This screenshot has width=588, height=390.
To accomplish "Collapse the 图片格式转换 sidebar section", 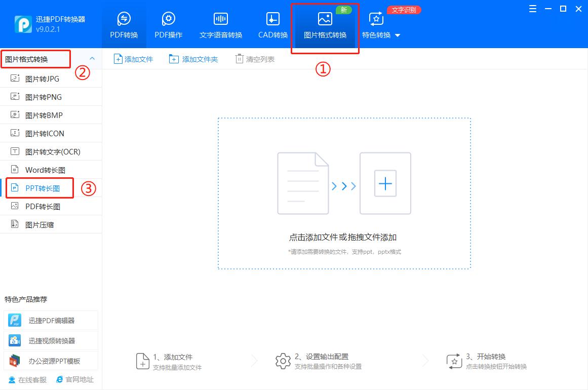I will (92, 59).
